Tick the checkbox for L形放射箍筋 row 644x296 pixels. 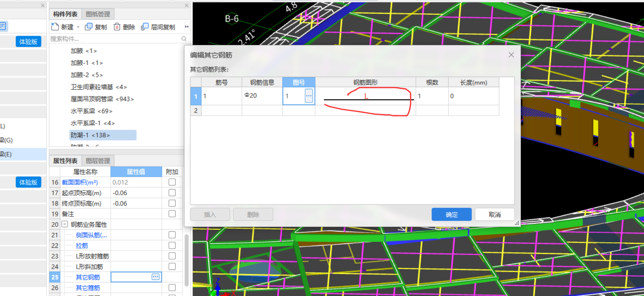pyautogui.click(x=172, y=256)
